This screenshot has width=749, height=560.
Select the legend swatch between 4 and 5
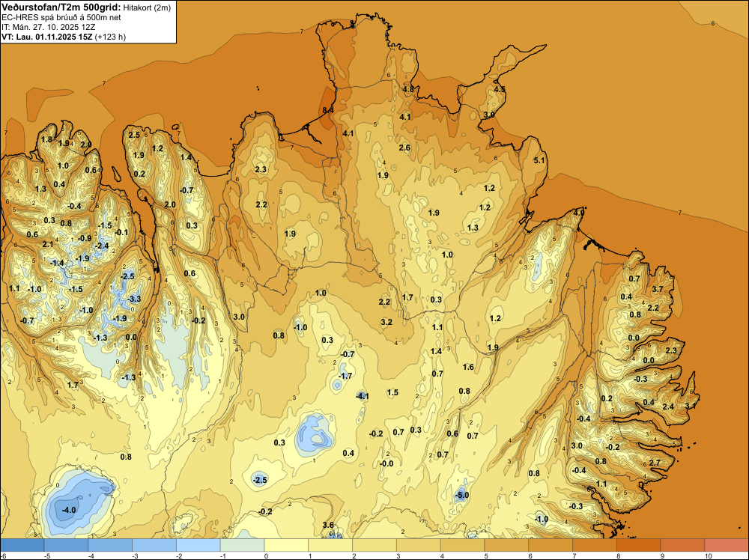(462, 545)
